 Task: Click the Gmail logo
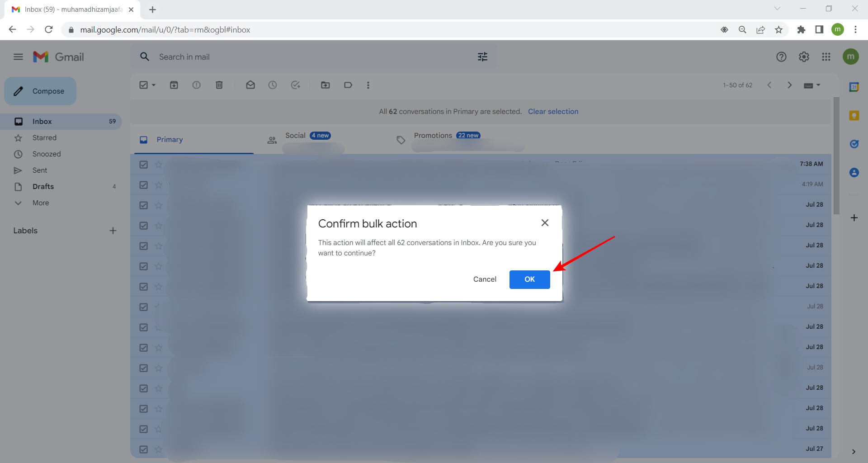tap(58, 57)
